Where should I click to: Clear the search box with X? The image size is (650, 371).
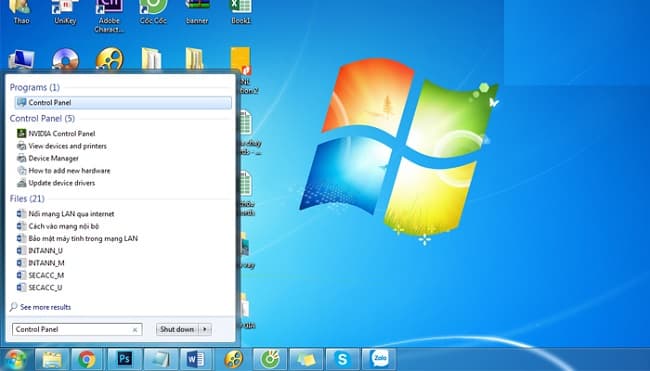(x=135, y=330)
